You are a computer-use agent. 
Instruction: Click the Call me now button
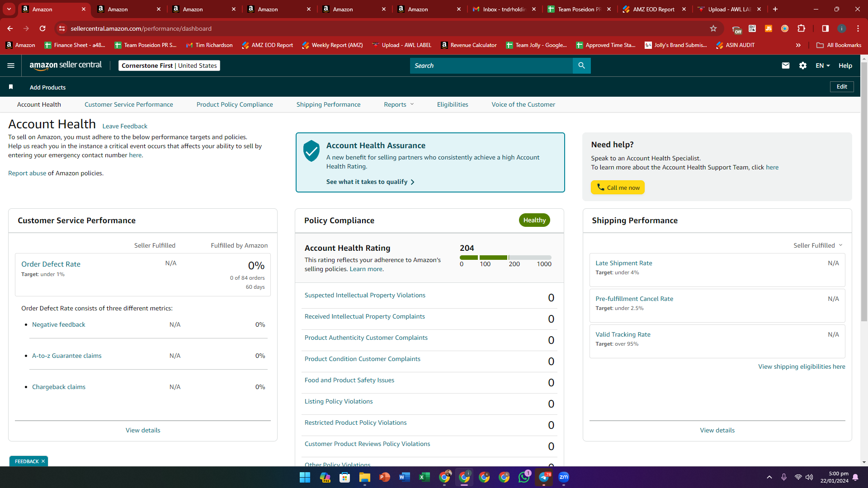click(x=618, y=188)
